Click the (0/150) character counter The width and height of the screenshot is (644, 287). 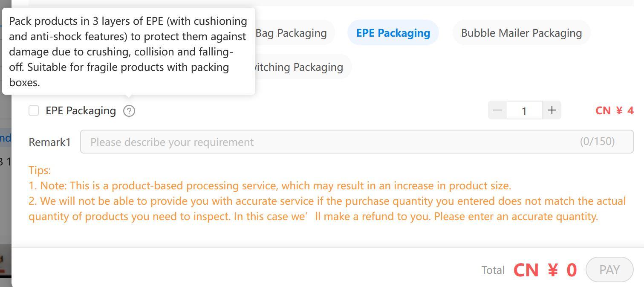pyautogui.click(x=597, y=141)
